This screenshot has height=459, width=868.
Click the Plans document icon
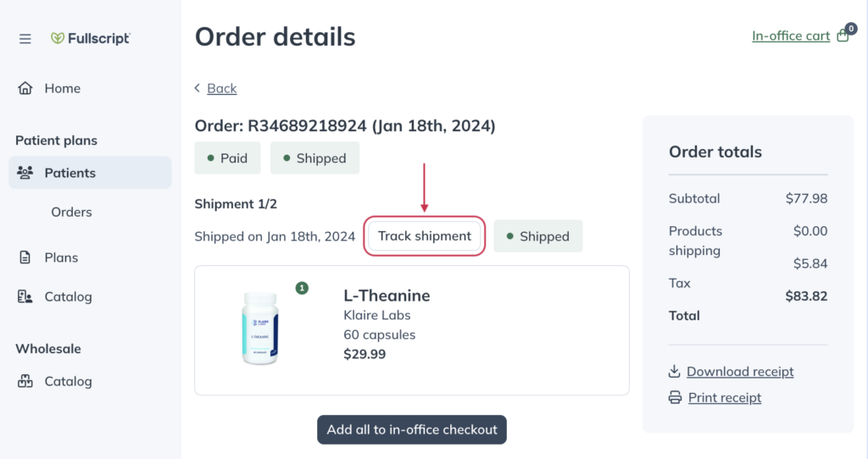[25, 257]
